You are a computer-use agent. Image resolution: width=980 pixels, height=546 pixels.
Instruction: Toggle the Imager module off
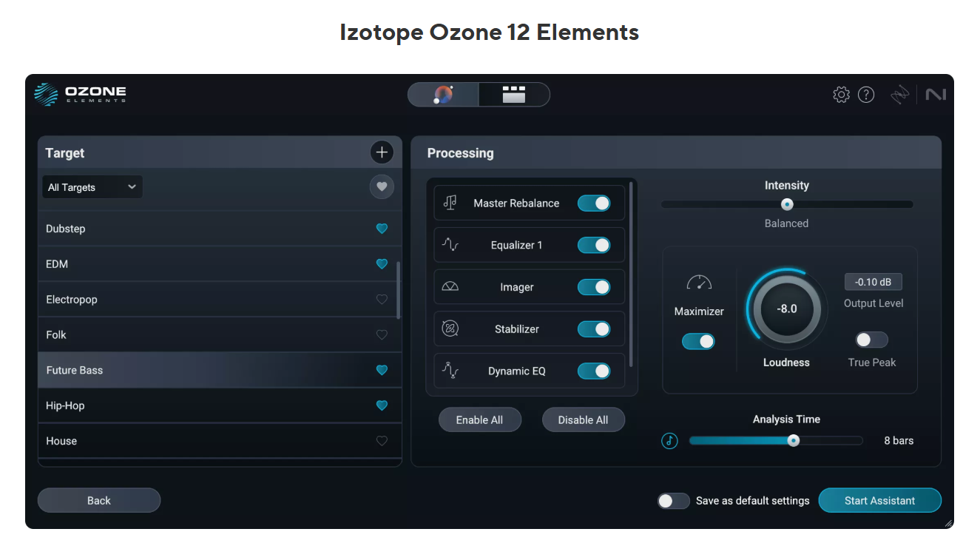[x=594, y=287]
